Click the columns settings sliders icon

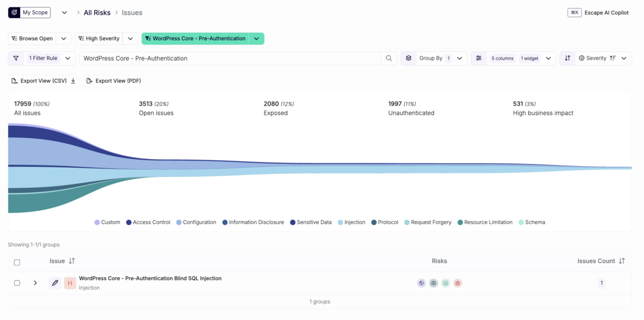pyautogui.click(x=478, y=58)
